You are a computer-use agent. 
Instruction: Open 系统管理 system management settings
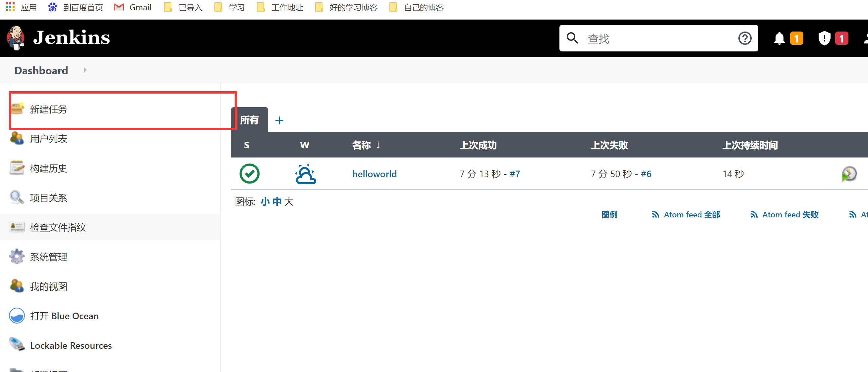tap(48, 256)
